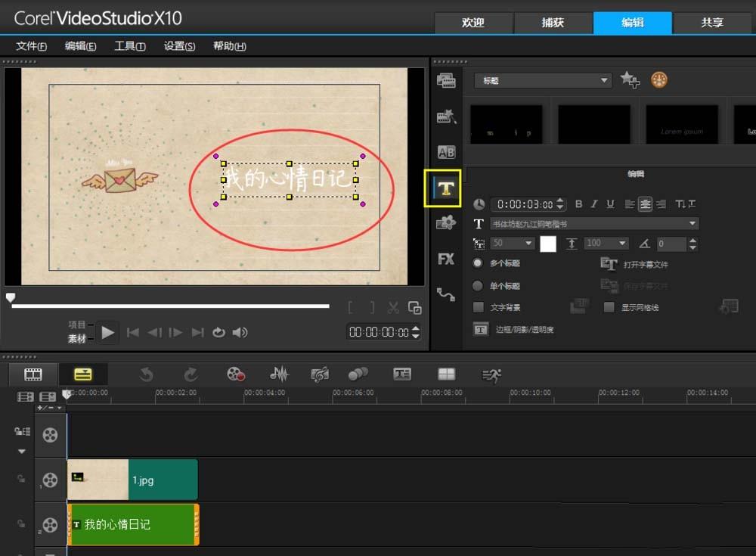Click the Motion Tracking running-figure icon
The image size is (756, 556).
[490, 374]
